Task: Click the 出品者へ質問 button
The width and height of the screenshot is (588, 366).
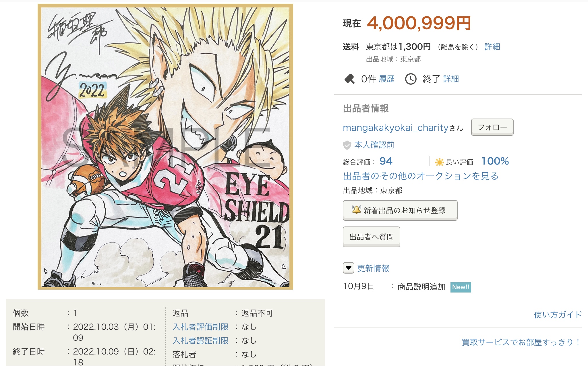Action: pos(371,237)
